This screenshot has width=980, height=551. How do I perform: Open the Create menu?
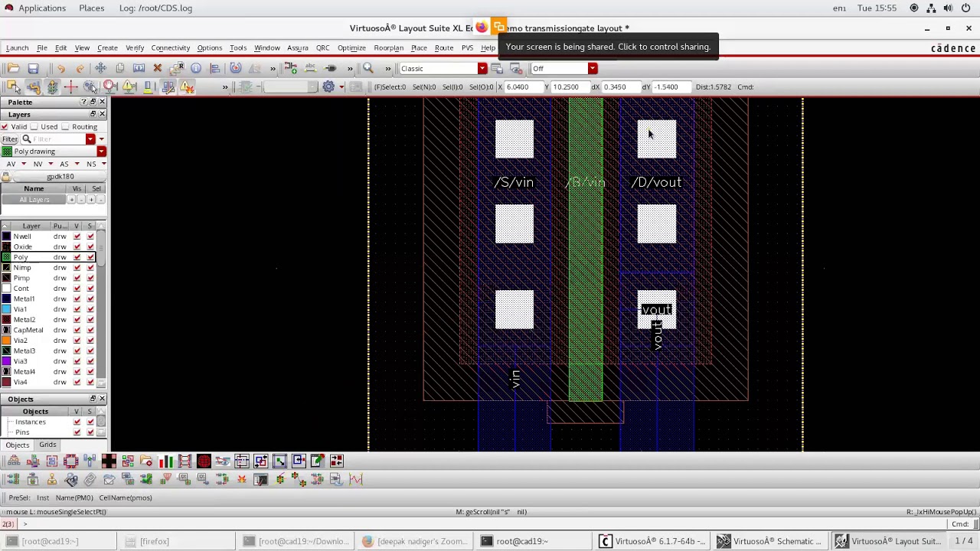[107, 47]
